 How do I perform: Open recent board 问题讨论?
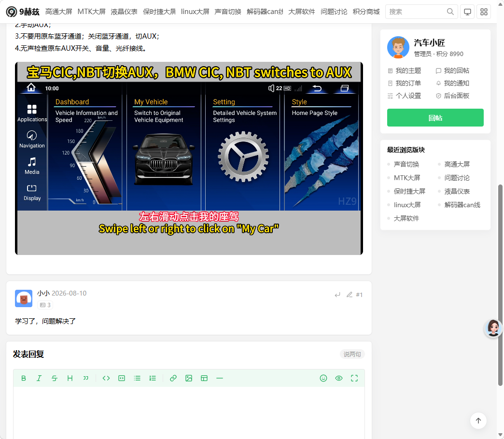pyautogui.click(x=457, y=178)
